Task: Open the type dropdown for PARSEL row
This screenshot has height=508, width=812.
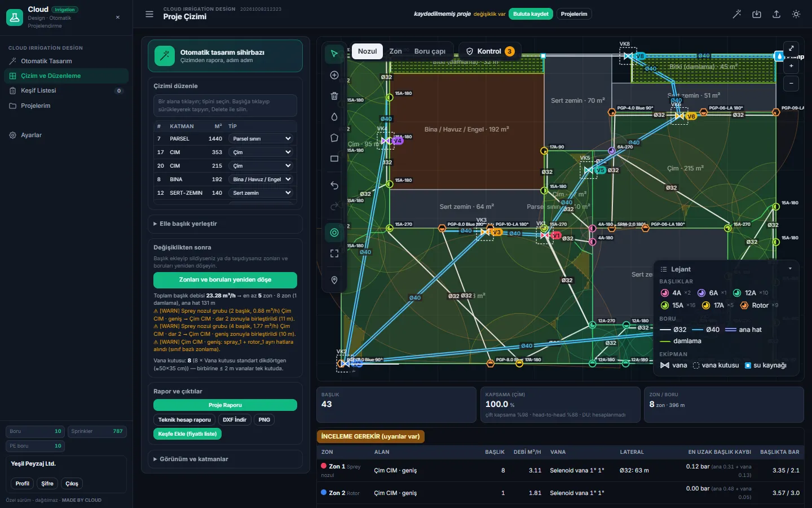Action: [262, 139]
